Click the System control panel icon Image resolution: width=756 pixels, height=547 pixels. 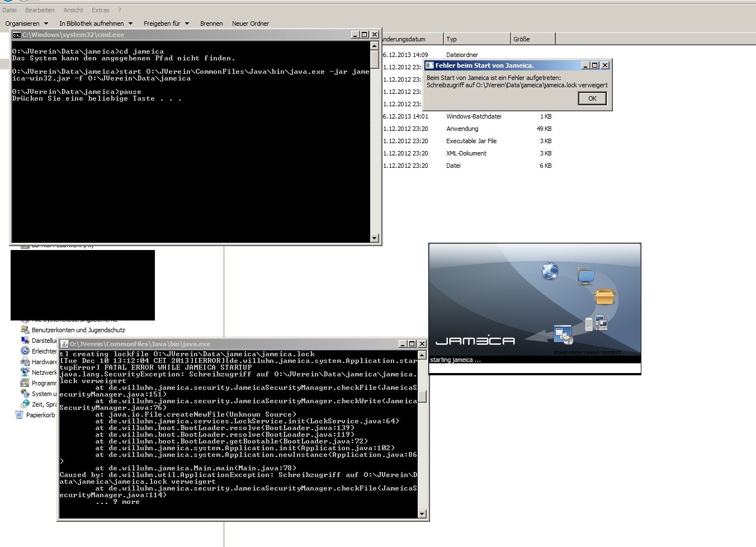[x=25, y=394]
